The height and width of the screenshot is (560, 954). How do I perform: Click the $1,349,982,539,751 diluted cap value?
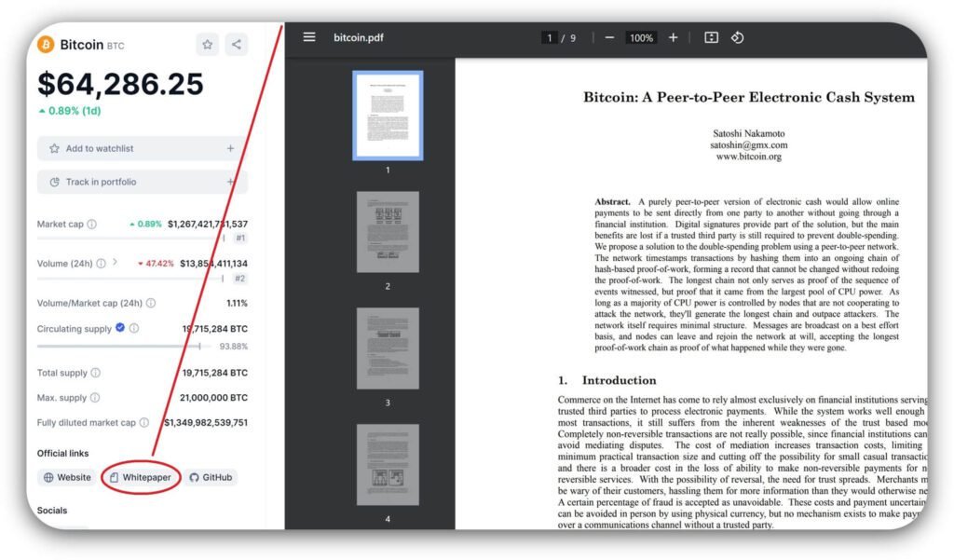[x=206, y=422]
